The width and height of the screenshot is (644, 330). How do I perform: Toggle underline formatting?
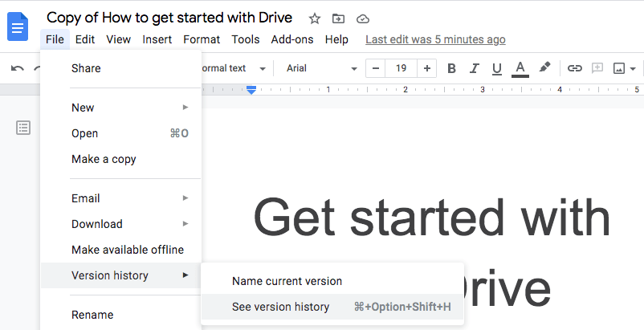[x=496, y=68]
